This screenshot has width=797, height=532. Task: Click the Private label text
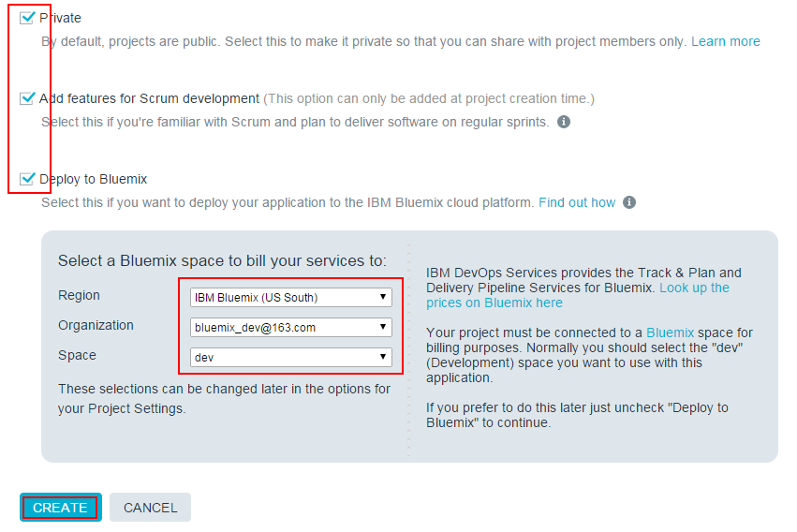click(x=60, y=18)
